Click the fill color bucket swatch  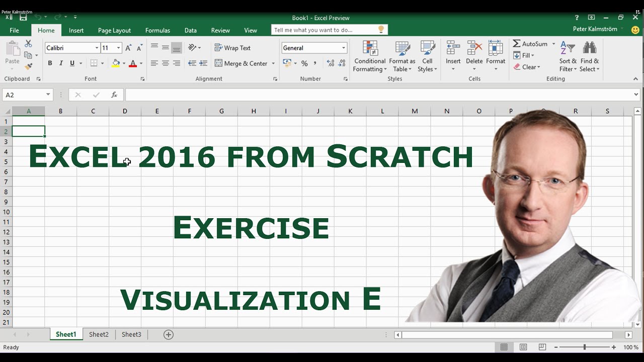tap(116, 63)
